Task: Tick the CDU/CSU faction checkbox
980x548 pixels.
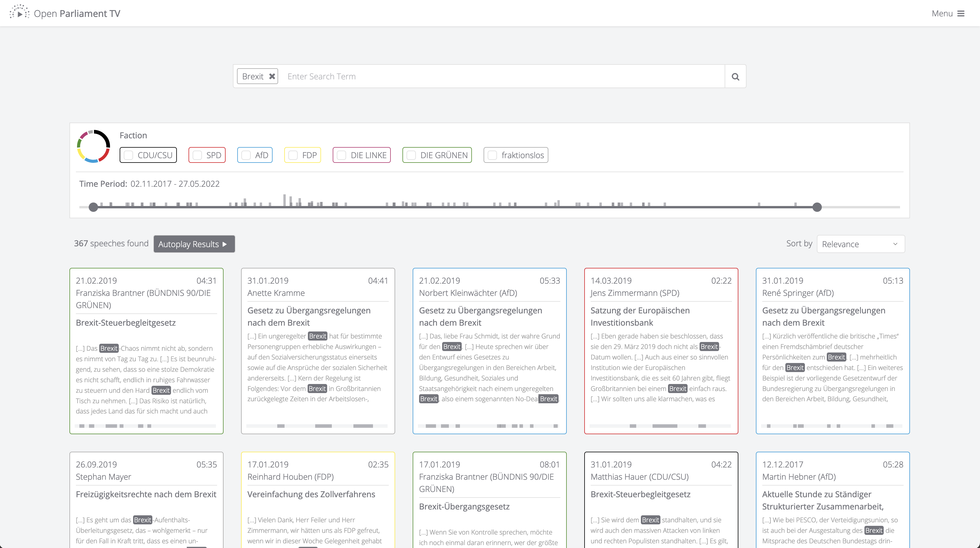Action: pos(129,155)
